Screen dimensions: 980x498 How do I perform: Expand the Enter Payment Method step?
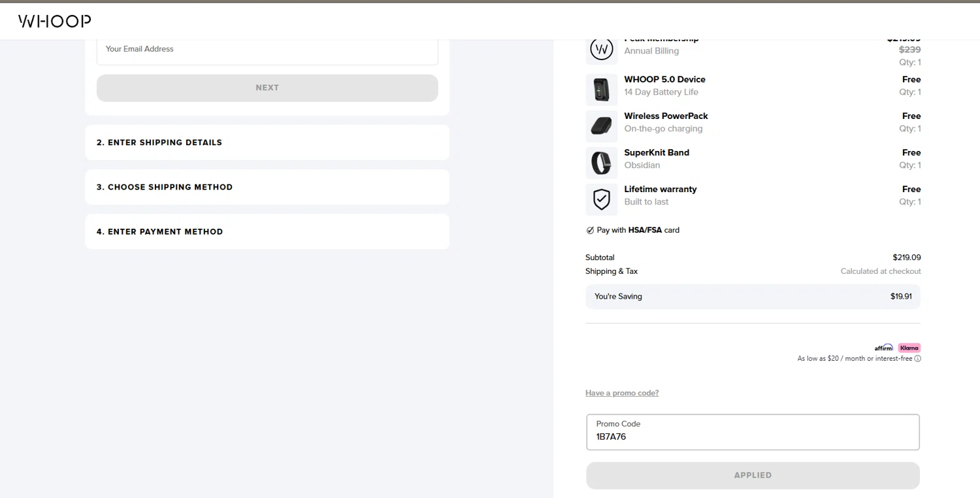(x=267, y=231)
